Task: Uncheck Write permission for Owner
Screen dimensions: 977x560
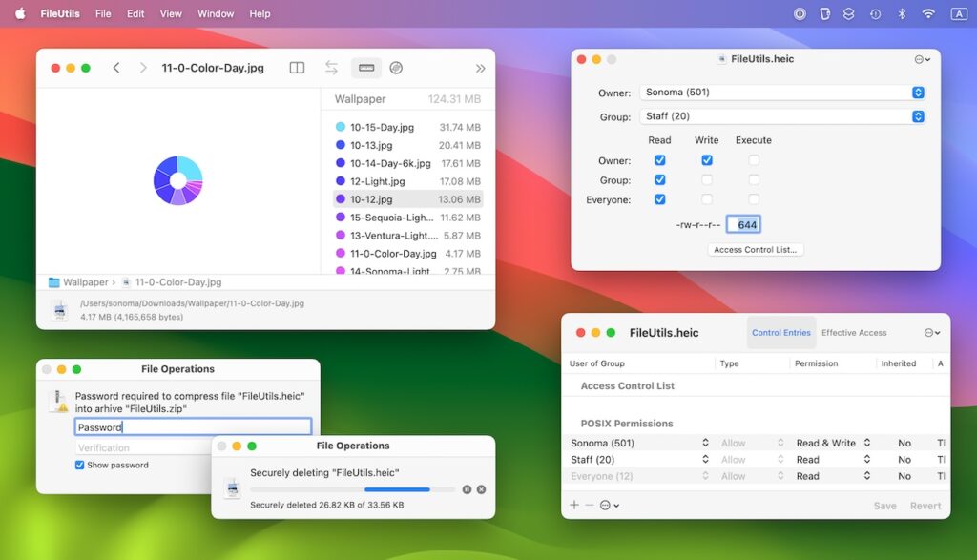Action: pos(707,159)
